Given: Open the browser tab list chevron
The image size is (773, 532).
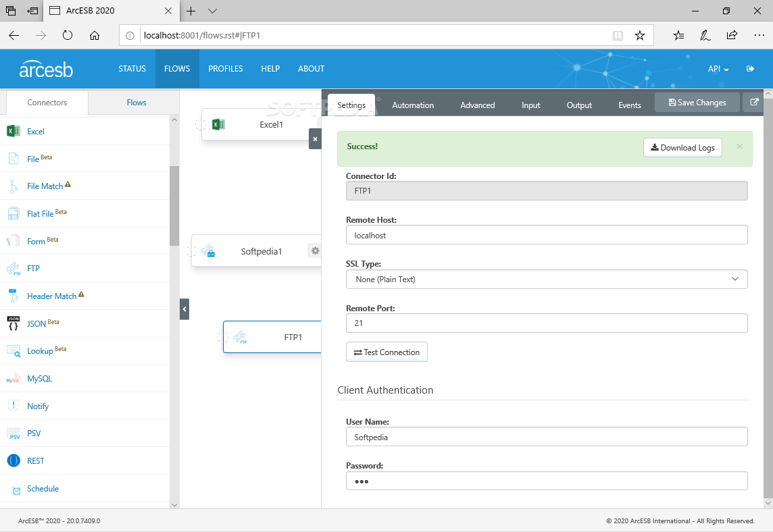Looking at the screenshot, I should [x=212, y=10].
